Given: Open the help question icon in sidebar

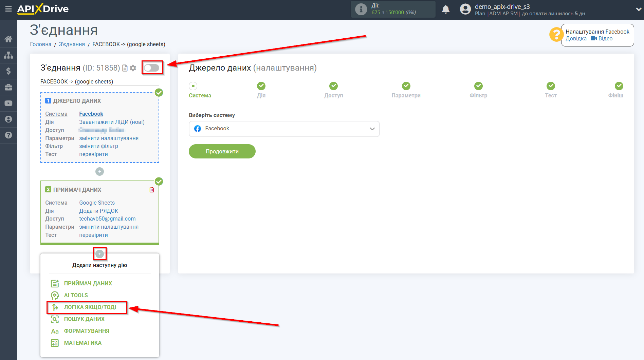Looking at the screenshot, I should (x=8, y=135).
